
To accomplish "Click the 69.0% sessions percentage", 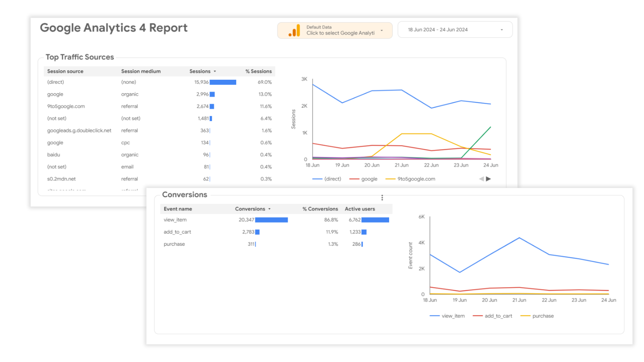I will click(265, 82).
